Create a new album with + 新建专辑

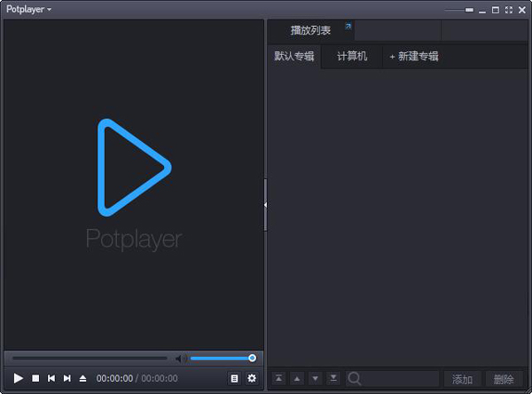(414, 57)
